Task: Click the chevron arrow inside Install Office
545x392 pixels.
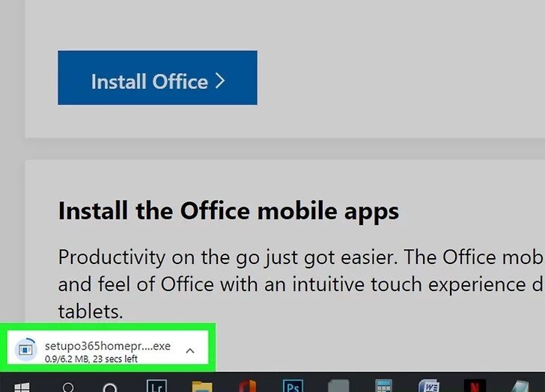Action: click(x=220, y=81)
